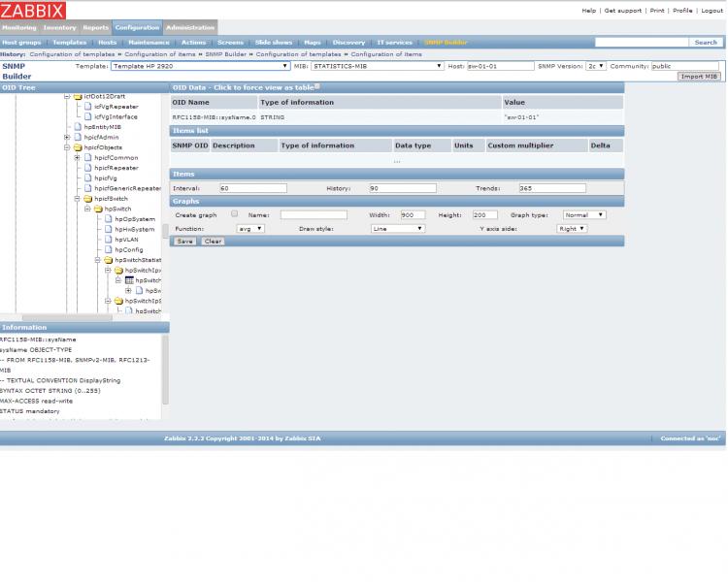The width and height of the screenshot is (728, 582).
Task: Open the Host groups submenu
Action: coord(21,43)
